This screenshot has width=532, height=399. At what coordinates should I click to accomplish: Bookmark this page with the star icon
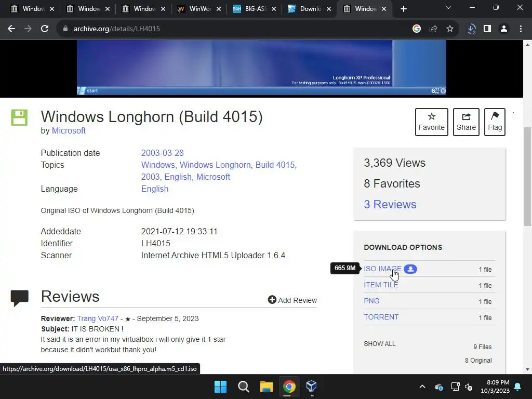click(450, 29)
